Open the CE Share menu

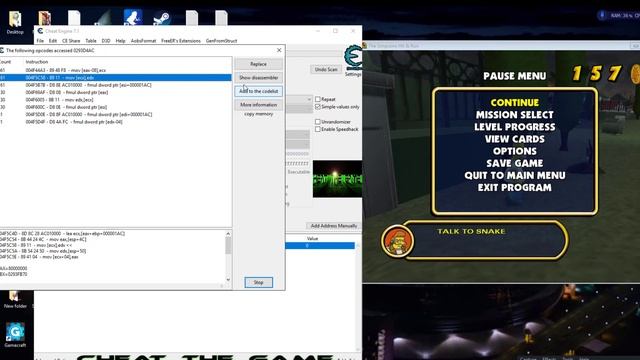pos(71,41)
